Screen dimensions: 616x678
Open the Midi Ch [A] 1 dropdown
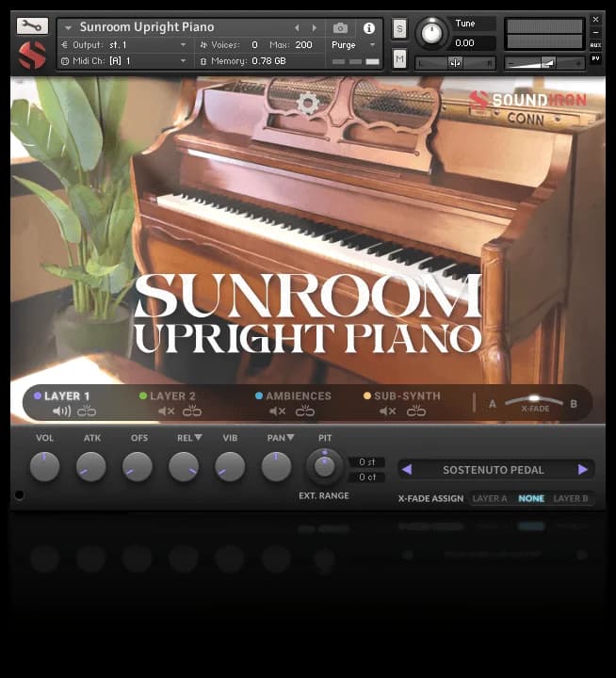183,61
